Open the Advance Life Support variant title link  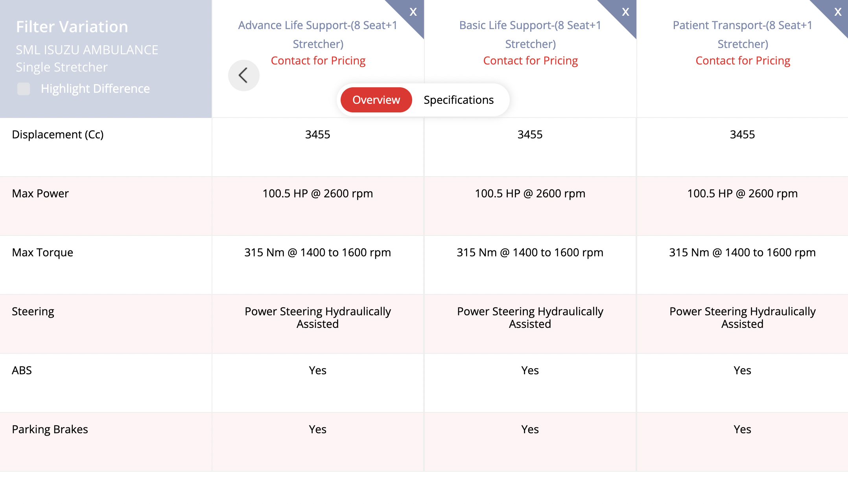318,35
